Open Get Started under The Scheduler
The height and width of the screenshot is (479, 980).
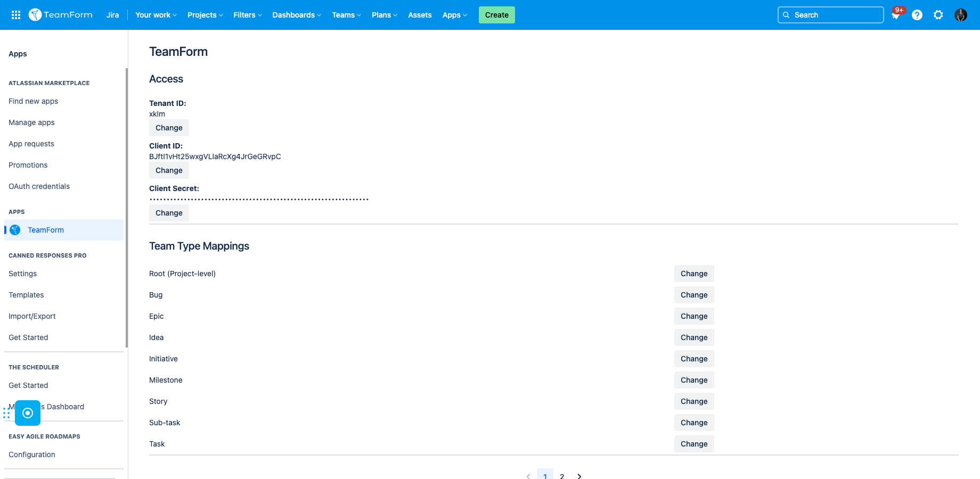click(x=28, y=385)
